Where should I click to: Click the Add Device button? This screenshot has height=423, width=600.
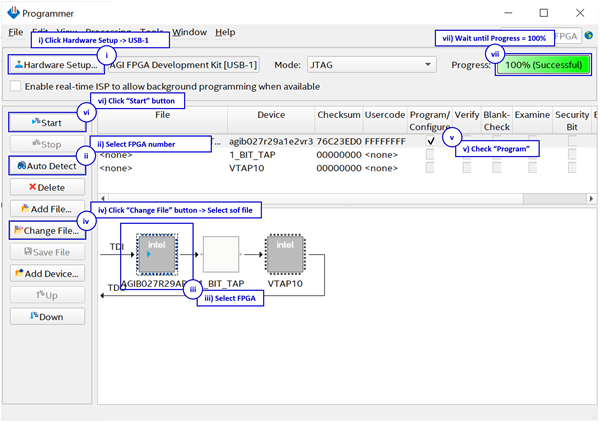pos(47,273)
